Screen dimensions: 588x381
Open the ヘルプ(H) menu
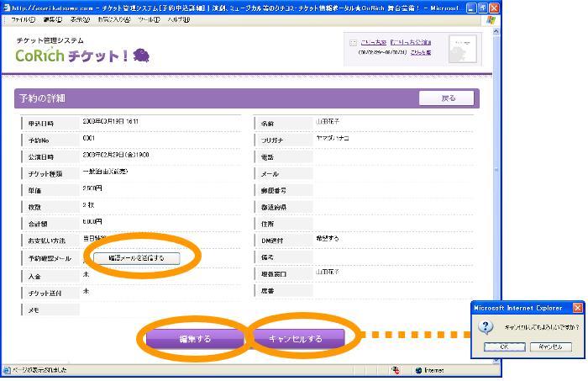point(179,19)
